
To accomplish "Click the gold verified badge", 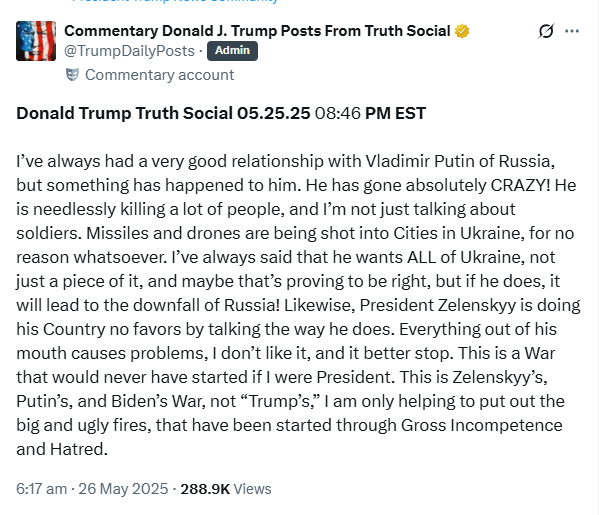I will pos(462,31).
